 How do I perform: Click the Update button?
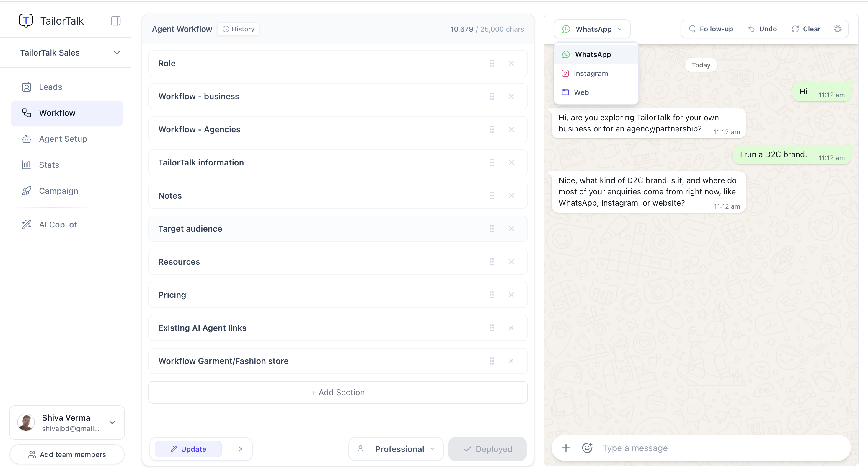[188, 449]
